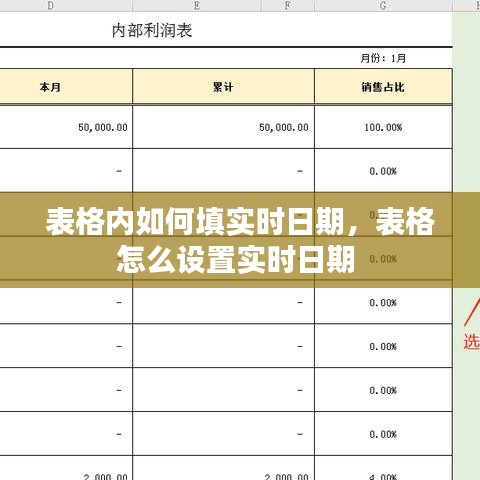Click the 0.00% cell below 100.00%
Image resolution: width=480 pixels, height=480 pixels.
383,171
